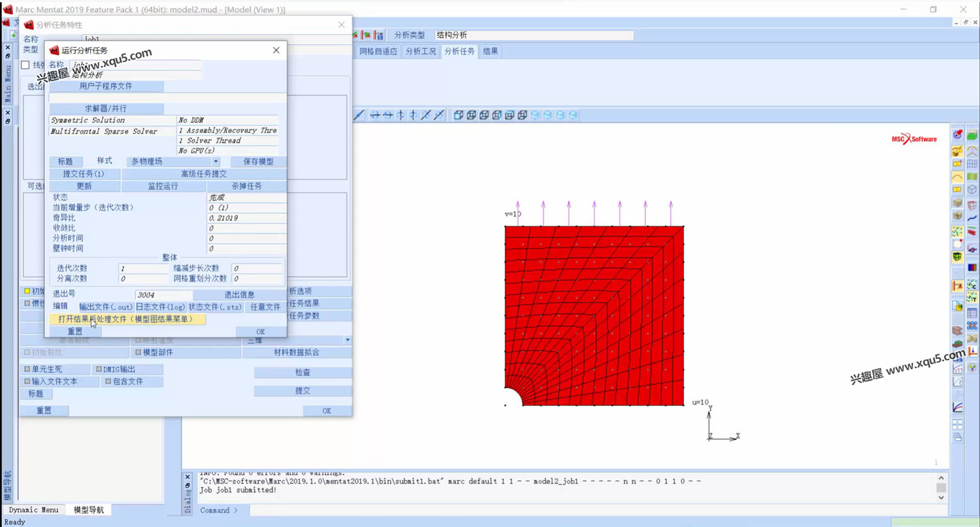
Task: Click dialog log scrollbar down arrow
Action: click(x=941, y=498)
